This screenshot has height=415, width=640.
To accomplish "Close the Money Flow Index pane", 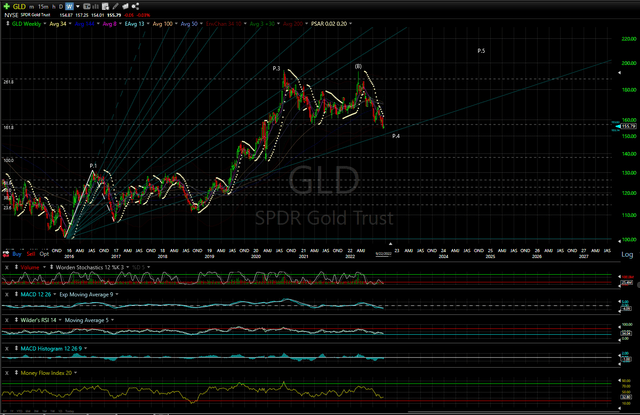I will [7, 373].
